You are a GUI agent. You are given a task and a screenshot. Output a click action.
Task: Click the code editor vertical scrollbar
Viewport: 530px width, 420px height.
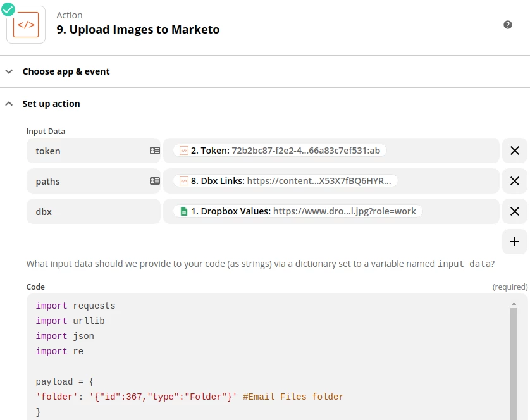click(514, 361)
